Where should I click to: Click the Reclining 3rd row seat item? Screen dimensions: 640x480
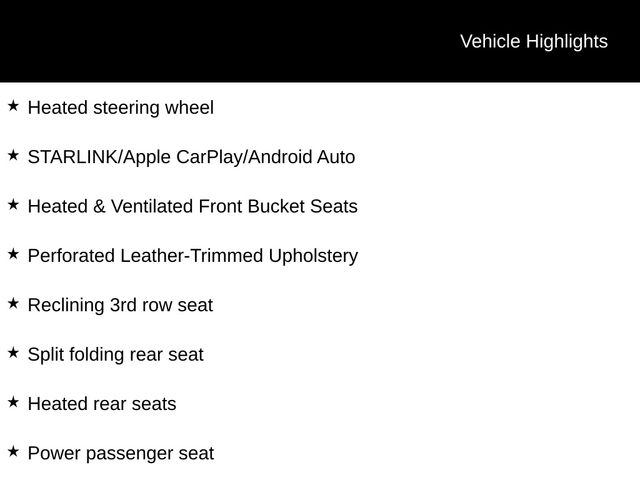pyautogui.click(x=120, y=305)
